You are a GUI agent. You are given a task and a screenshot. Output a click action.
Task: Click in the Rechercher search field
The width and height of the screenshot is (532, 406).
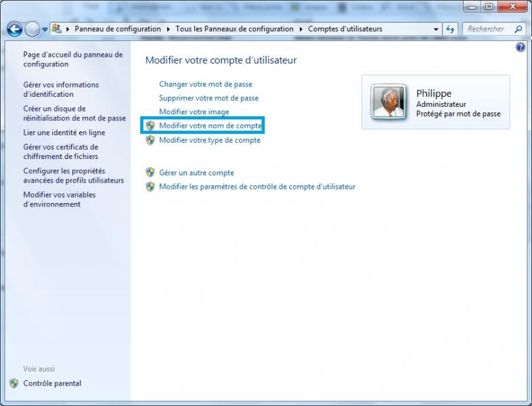[486, 29]
